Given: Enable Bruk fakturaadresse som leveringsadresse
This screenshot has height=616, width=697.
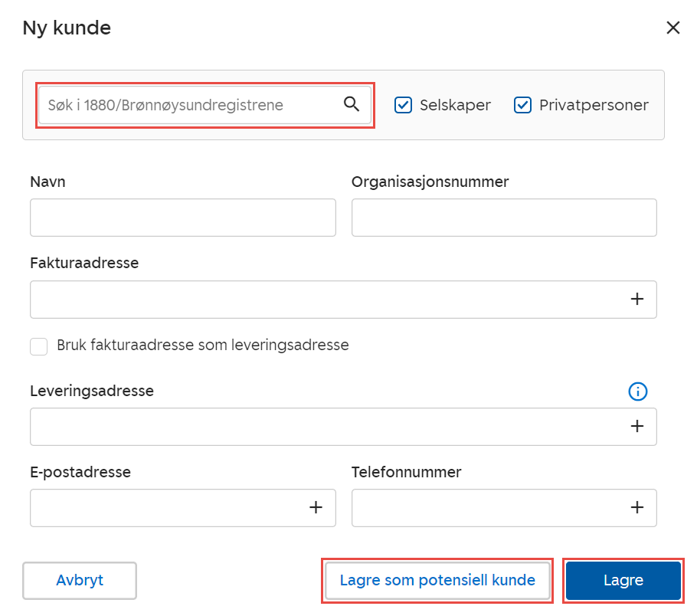Looking at the screenshot, I should (x=39, y=346).
